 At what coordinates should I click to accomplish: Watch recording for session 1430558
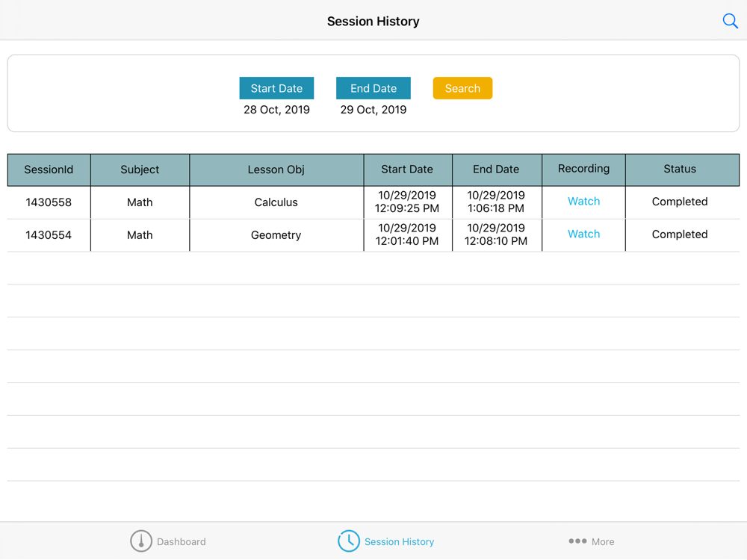click(583, 201)
